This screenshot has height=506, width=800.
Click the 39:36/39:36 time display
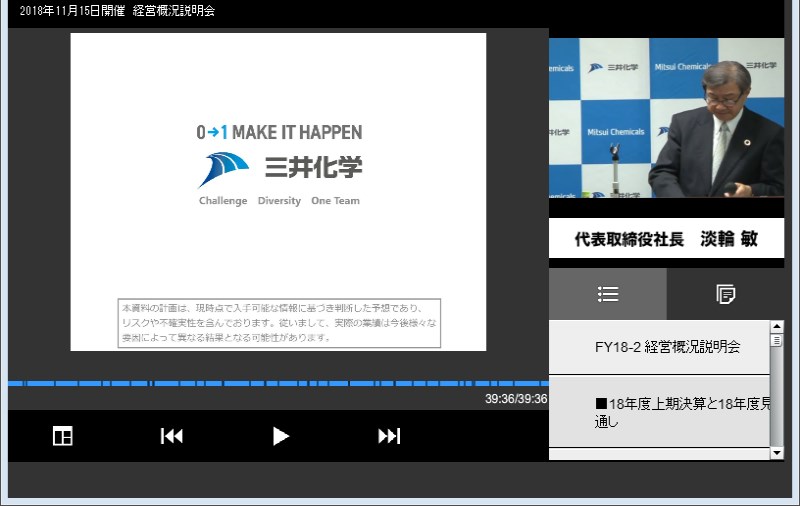point(516,399)
